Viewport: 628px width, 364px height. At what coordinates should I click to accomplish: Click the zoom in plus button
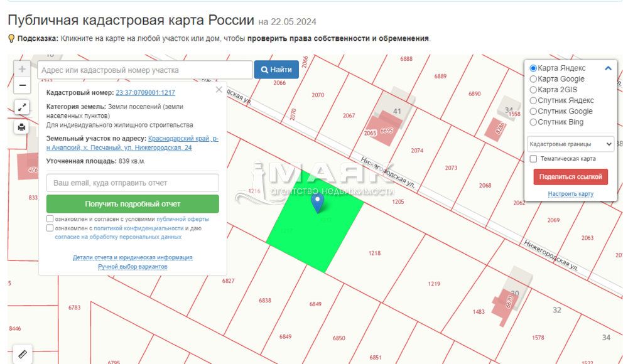point(22,69)
